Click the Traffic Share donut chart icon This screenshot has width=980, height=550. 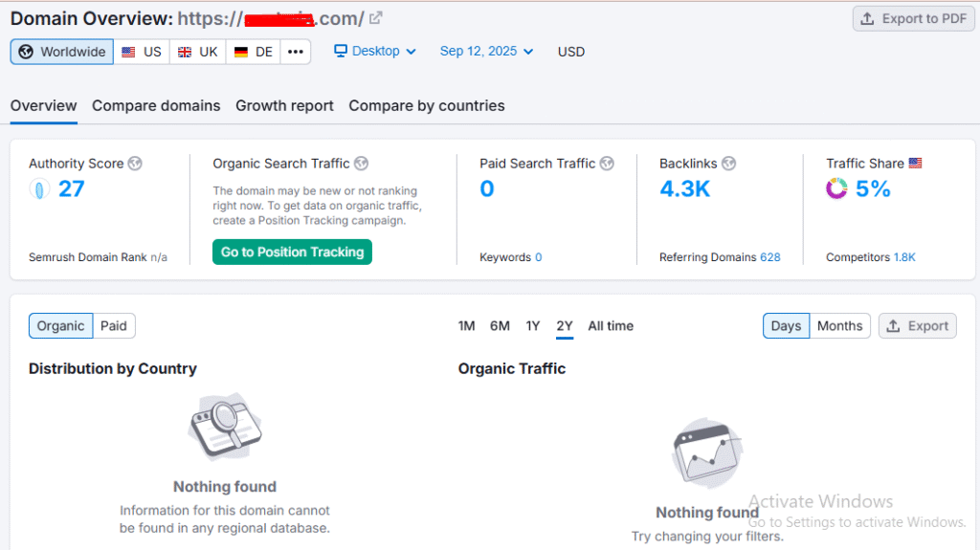[x=836, y=189]
